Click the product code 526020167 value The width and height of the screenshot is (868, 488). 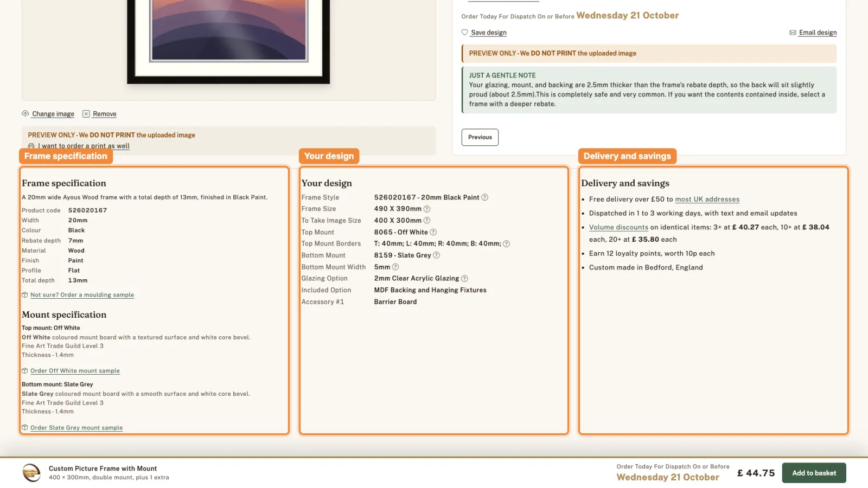coord(87,210)
